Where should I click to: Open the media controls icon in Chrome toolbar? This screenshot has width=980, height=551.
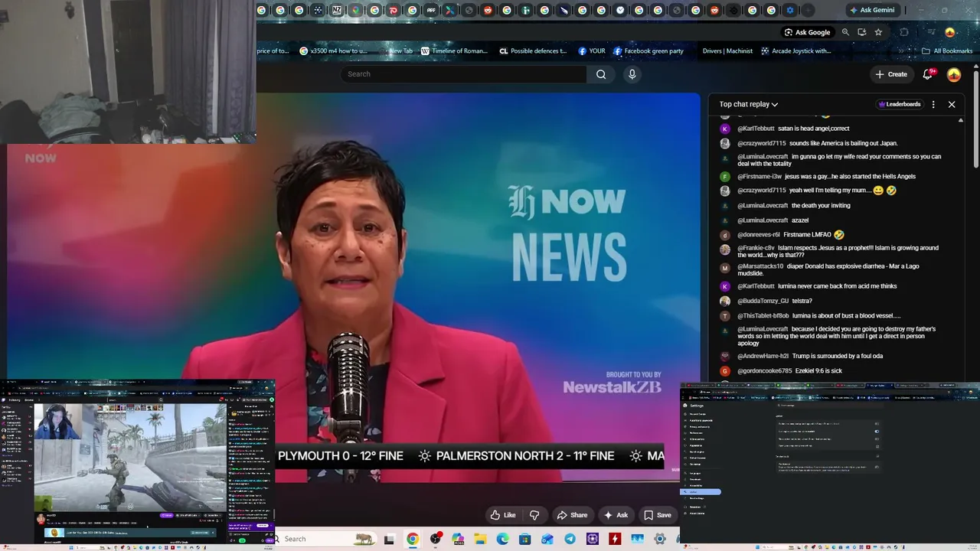click(932, 32)
